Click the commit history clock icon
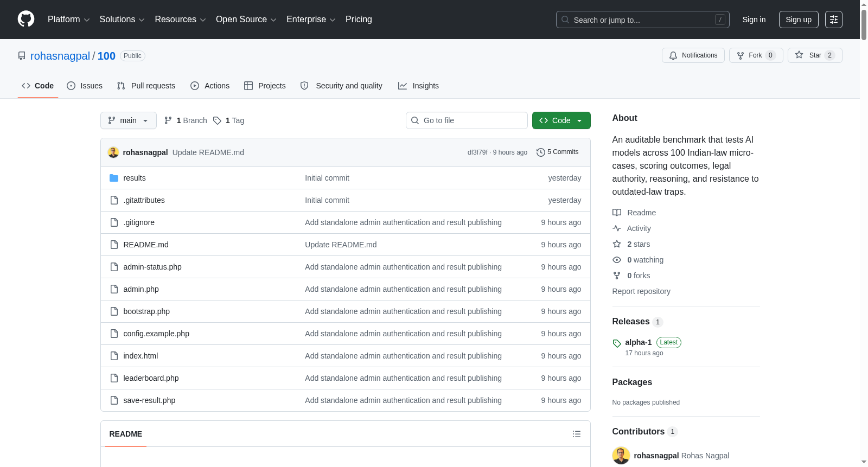 pyautogui.click(x=540, y=152)
